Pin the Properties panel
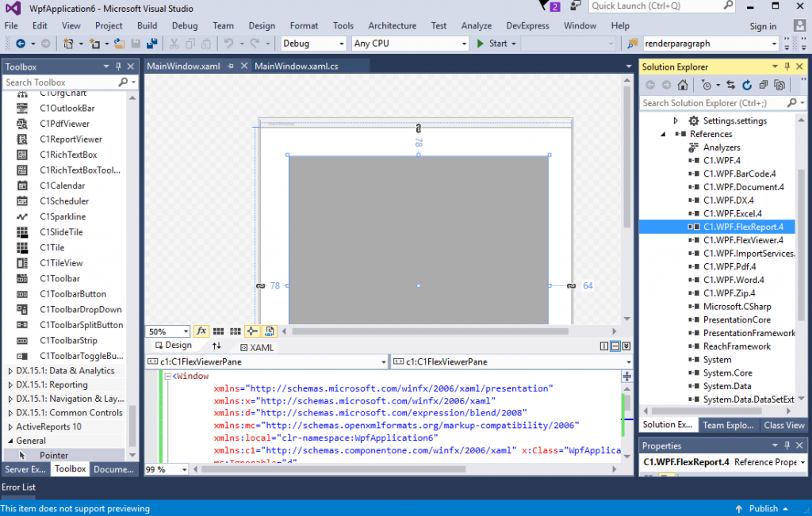The height and width of the screenshot is (516, 812). (787, 445)
